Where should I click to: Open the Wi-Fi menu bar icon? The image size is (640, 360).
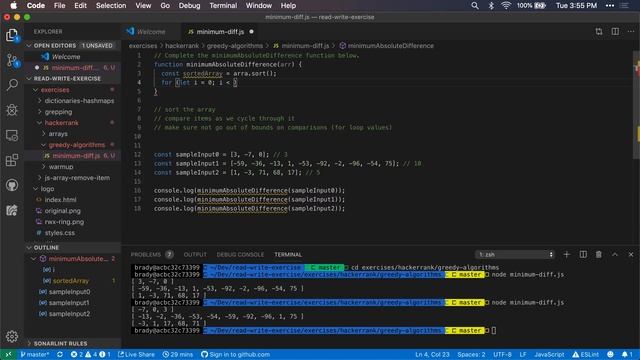pos(506,6)
